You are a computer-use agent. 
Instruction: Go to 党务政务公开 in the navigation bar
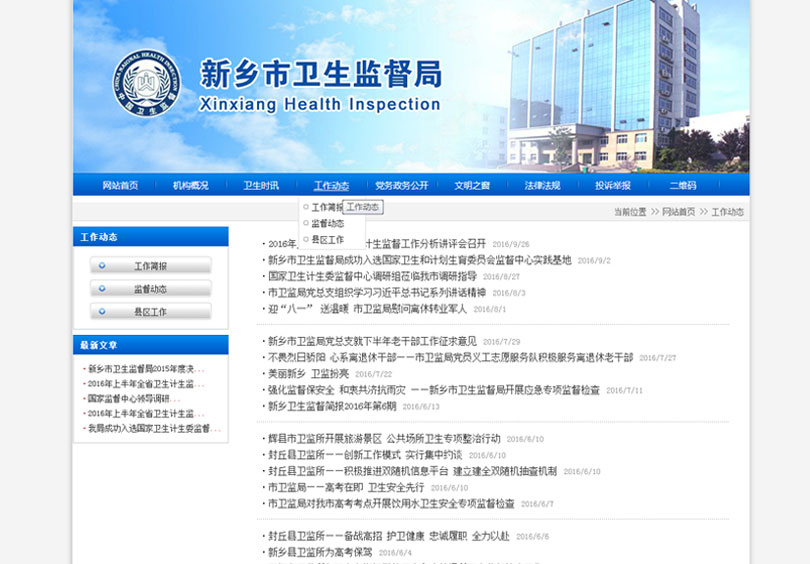click(x=401, y=185)
